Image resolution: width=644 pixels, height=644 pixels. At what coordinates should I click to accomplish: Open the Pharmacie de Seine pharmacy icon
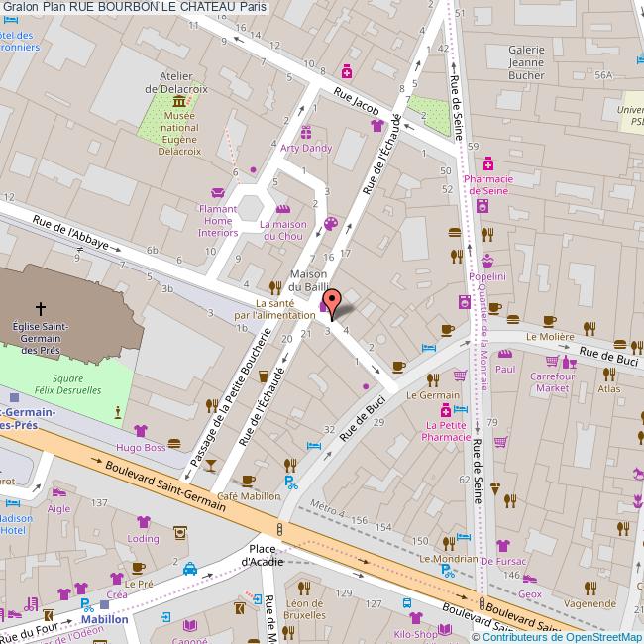pyautogui.click(x=488, y=163)
